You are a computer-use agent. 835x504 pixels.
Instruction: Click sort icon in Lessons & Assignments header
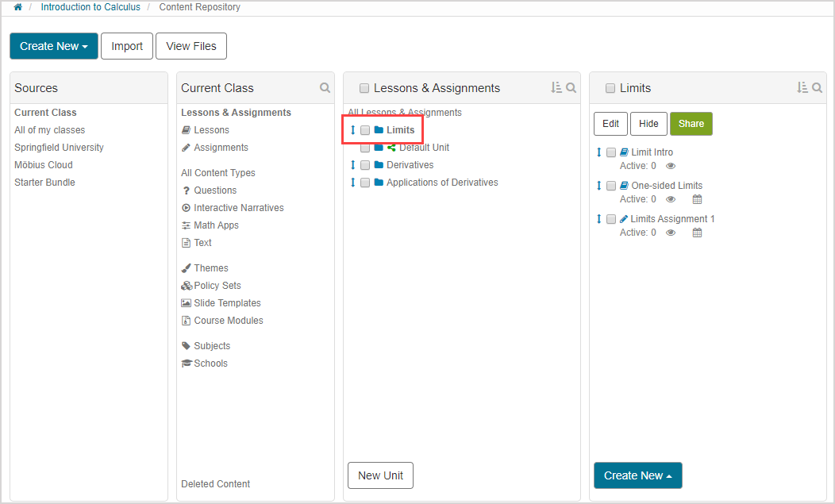(556, 88)
